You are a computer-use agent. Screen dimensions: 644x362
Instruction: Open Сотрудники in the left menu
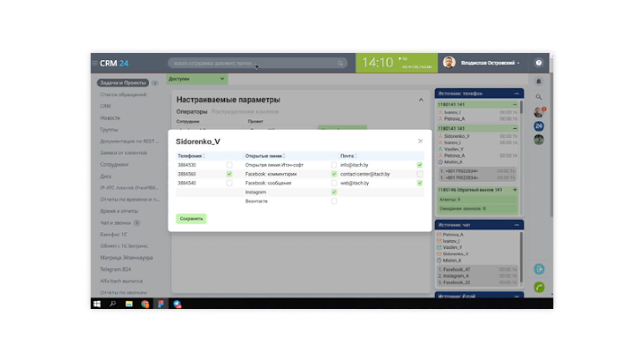(114, 165)
